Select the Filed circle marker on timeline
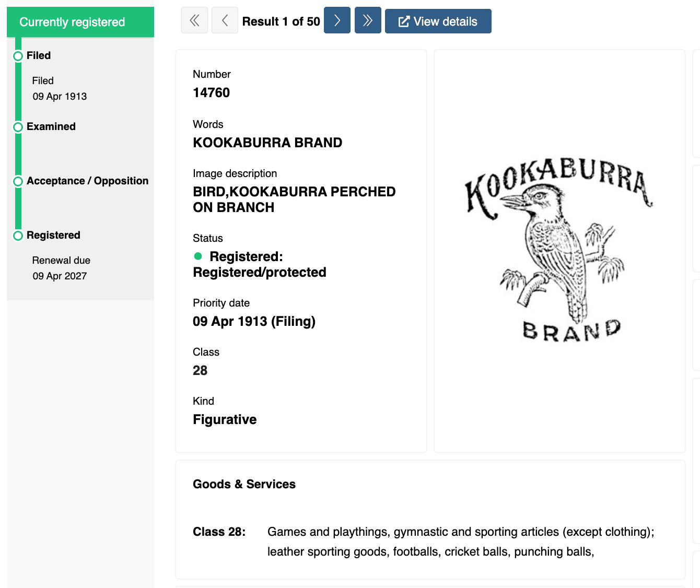700x588 pixels. 18,55
